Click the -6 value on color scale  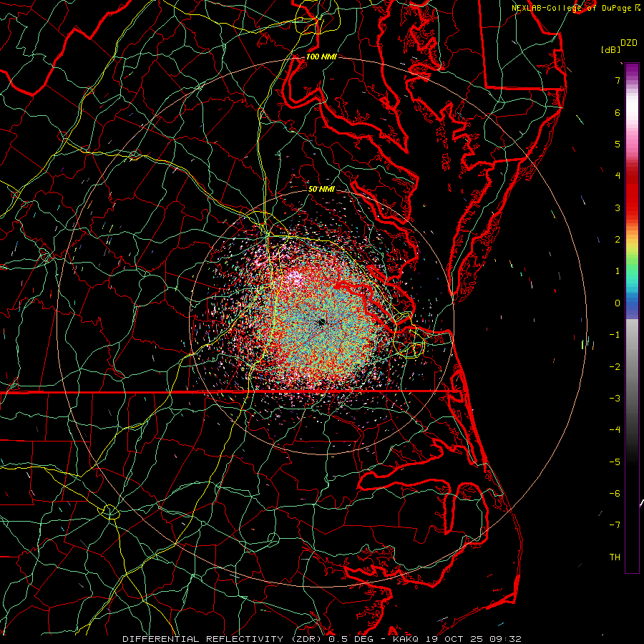pos(615,494)
